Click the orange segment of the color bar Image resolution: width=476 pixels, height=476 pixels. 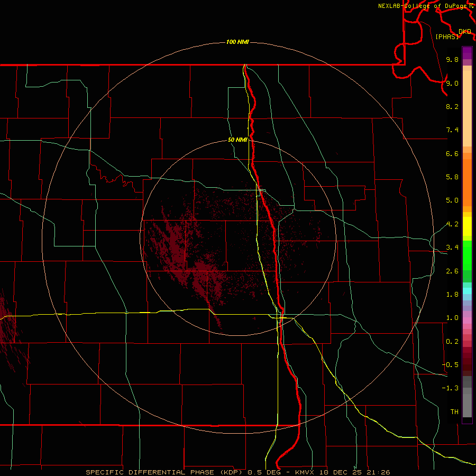point(467,183)
